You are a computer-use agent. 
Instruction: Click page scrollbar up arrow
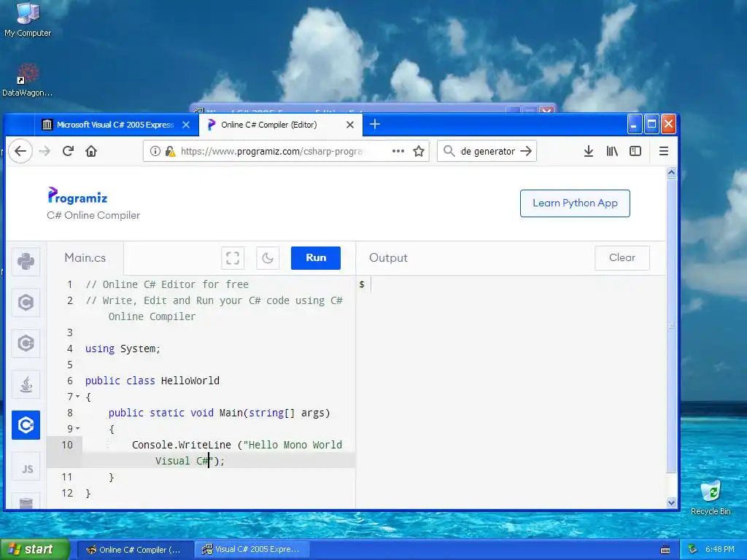[672, 172]
